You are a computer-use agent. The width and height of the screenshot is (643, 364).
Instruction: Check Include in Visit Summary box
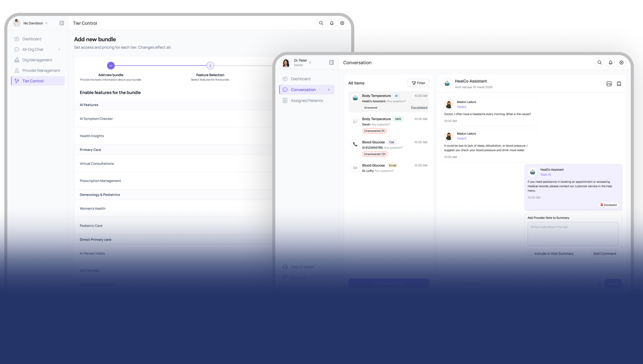[x=530, y=253]
